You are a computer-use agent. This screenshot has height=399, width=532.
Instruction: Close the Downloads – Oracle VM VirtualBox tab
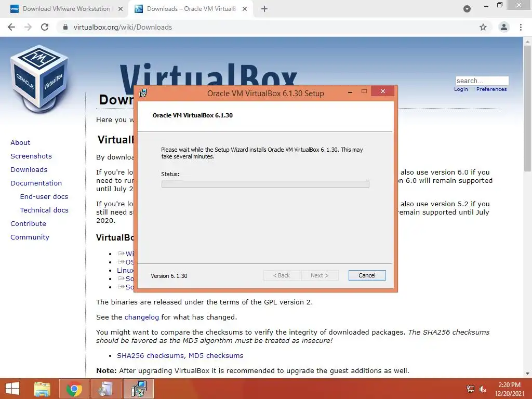tap(245, 9)
